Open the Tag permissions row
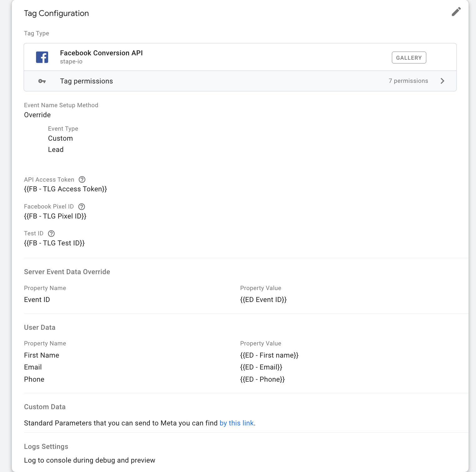The image size is (476, 472). (240, 81)
